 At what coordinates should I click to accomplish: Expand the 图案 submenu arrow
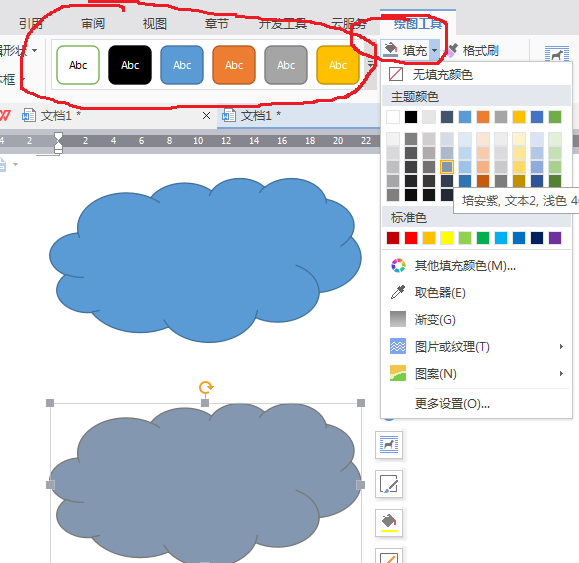(561, 373)
